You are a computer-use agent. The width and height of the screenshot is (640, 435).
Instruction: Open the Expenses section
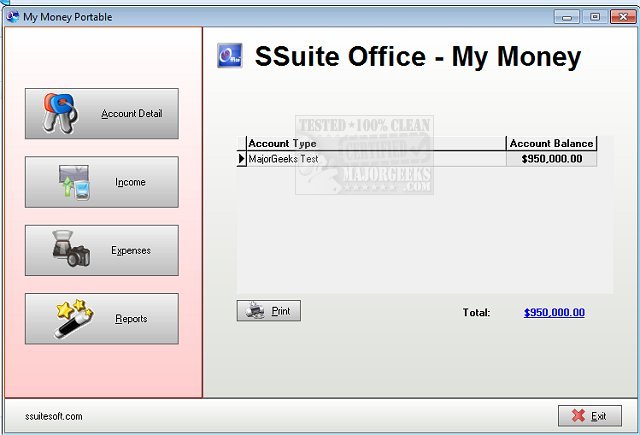[x=102, y=250]
